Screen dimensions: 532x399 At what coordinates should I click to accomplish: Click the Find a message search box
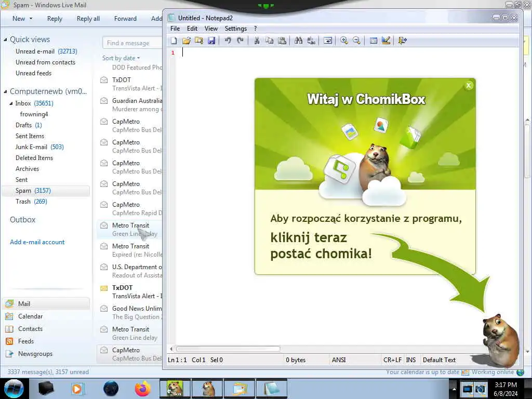coord(132,43)
